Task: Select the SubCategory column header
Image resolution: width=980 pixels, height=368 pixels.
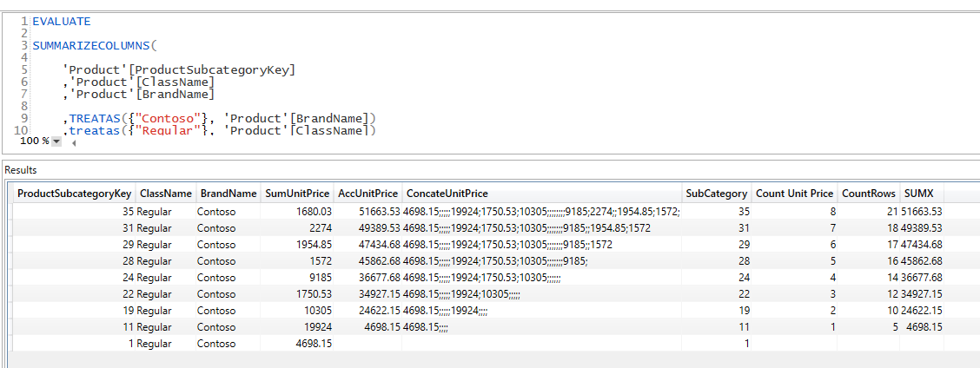Action: point(716,194)
